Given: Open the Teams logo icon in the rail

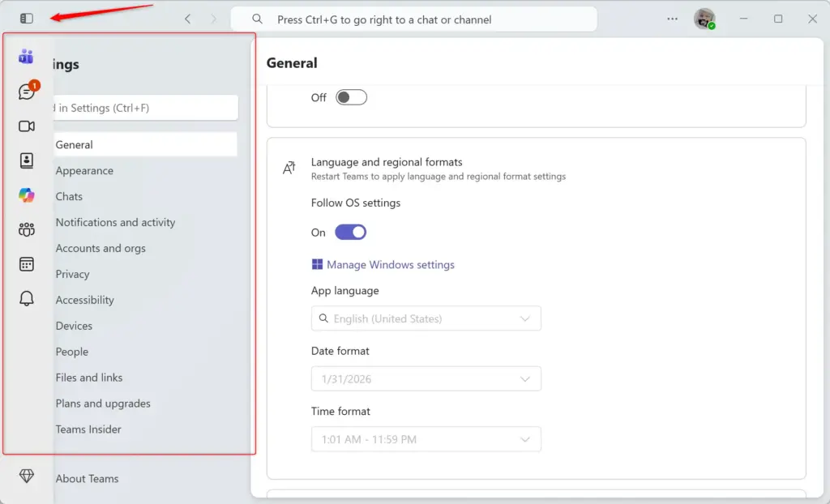Looking at the screenshot, I should coord(26,56).
